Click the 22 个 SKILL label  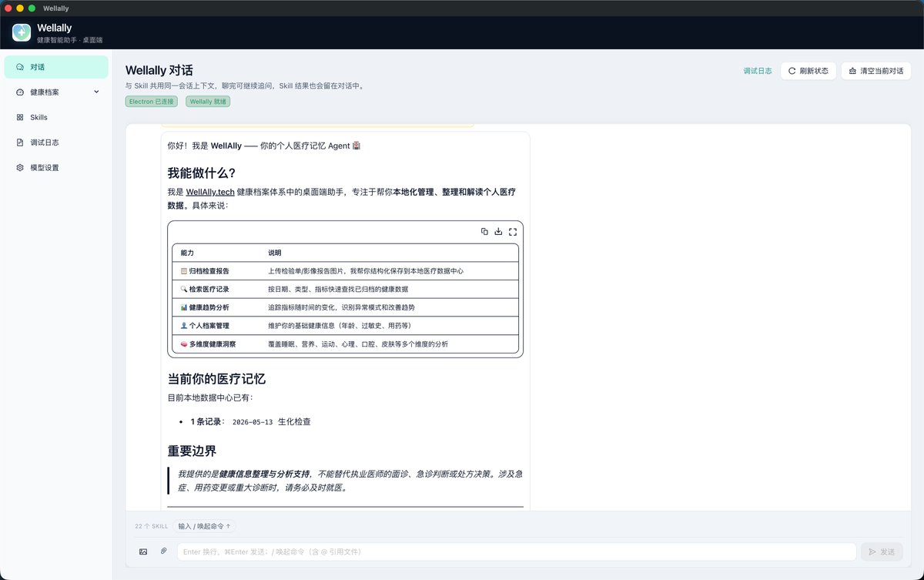pos(152,526)
